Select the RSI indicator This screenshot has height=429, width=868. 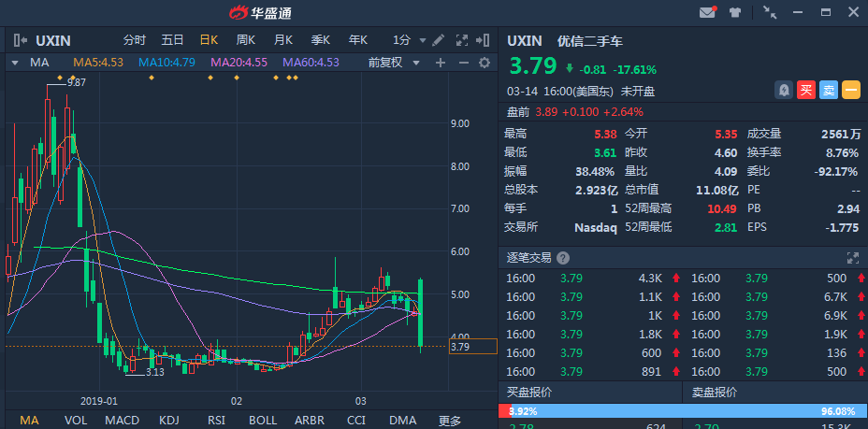(216, 421)
